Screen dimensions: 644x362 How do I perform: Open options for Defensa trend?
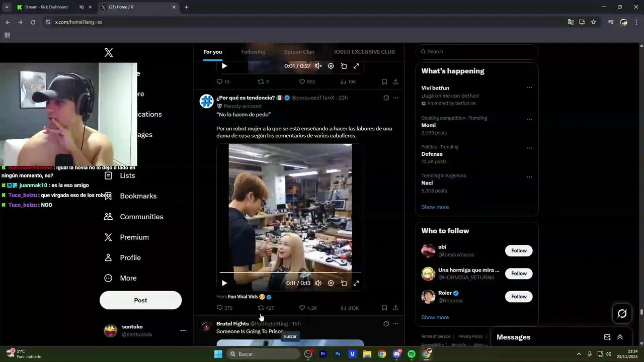coord(529,148)
